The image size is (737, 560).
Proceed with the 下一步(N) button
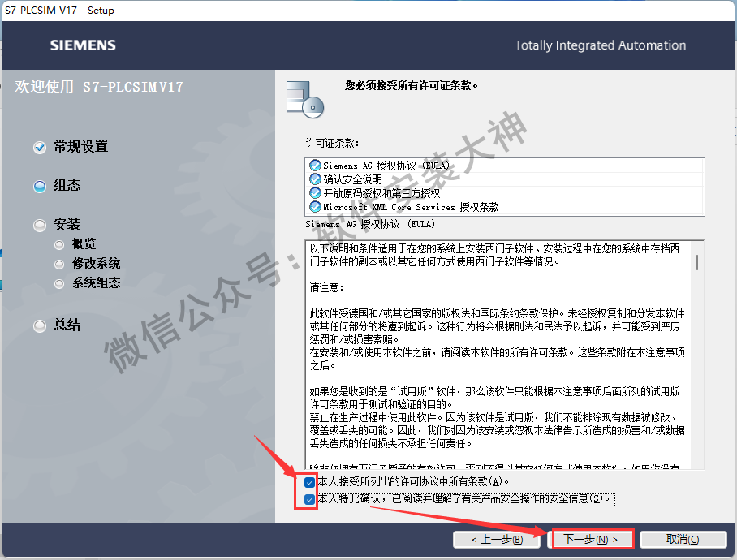click(591, 540)
